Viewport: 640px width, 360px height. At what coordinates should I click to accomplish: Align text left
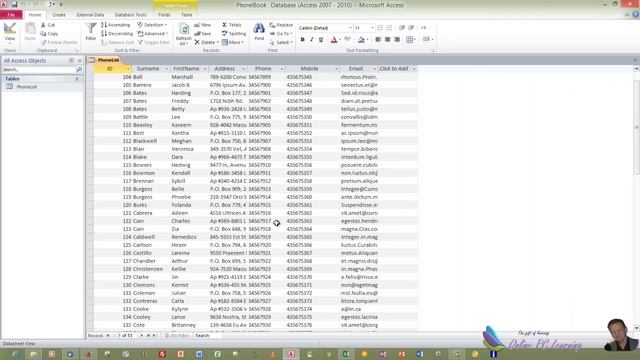(378, 40)
